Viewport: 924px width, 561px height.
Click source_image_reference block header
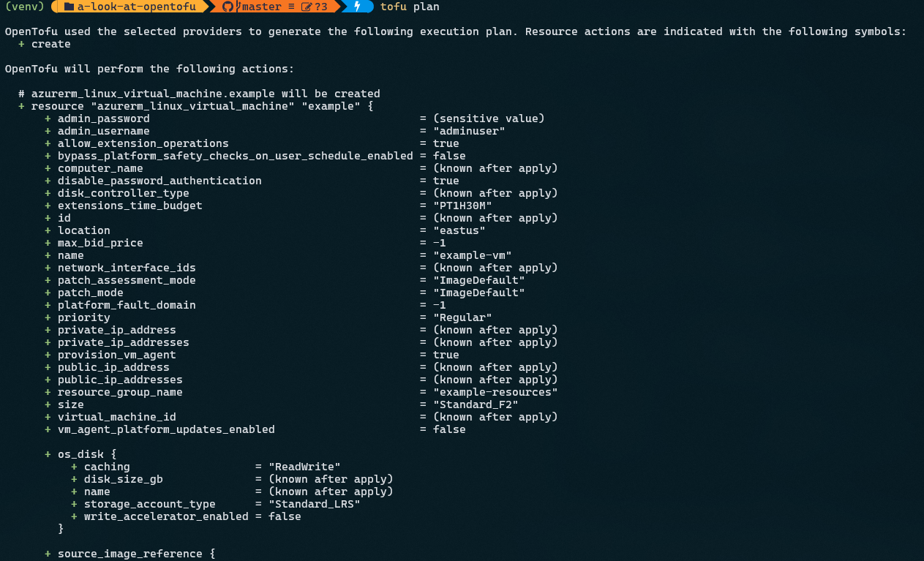(129, 554)
